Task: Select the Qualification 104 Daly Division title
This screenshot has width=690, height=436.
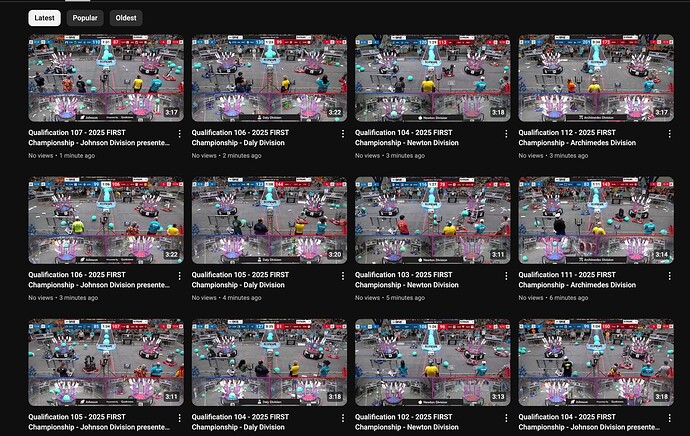Action: pos(240,422)
